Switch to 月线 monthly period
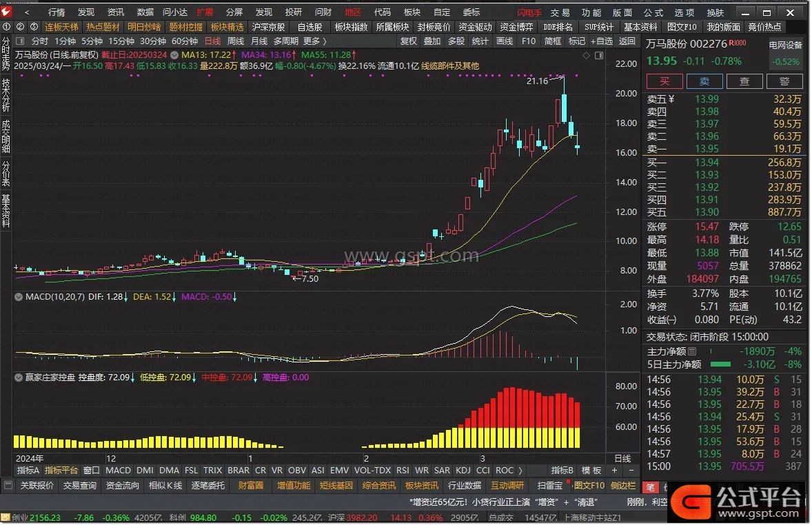Viewport: 812px width, 525px height. [x=259, y=41]
